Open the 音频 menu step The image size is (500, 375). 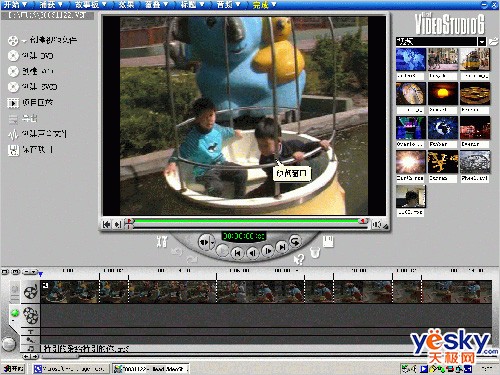click(225, 5)
